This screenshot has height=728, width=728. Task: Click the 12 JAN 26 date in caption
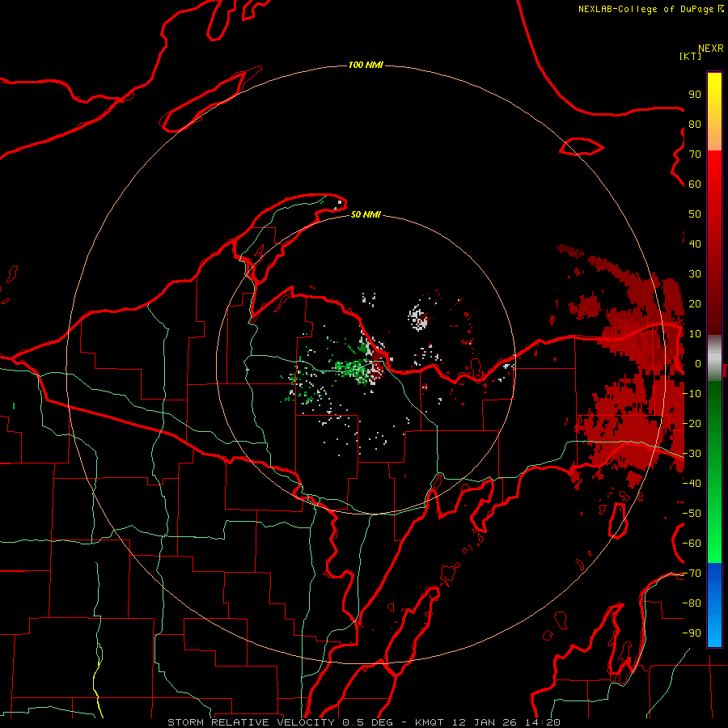pyautogui.click(x=484, y=722)
